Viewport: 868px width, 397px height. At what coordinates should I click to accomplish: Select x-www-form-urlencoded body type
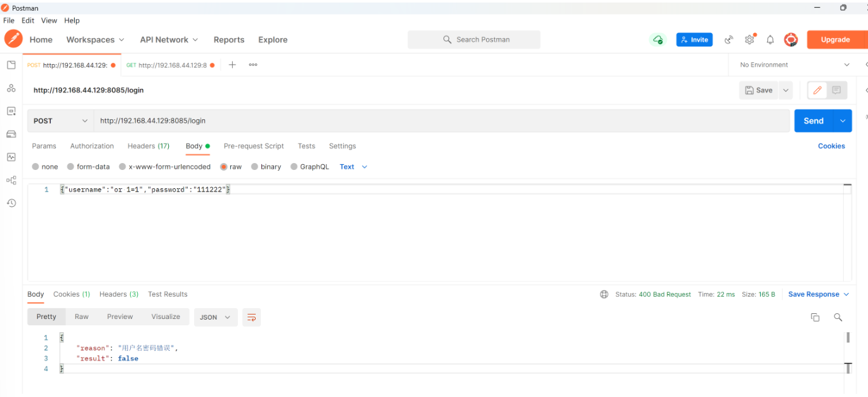point(122,167)
